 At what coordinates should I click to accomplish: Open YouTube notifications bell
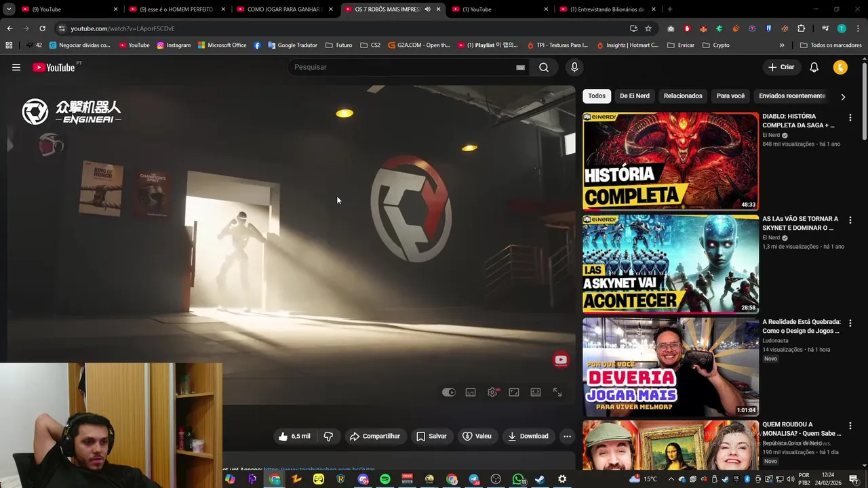[814, 67]
